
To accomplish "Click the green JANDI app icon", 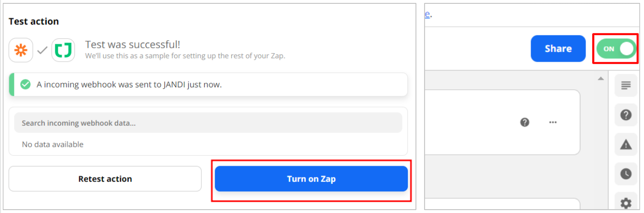I will pos(63,50).
